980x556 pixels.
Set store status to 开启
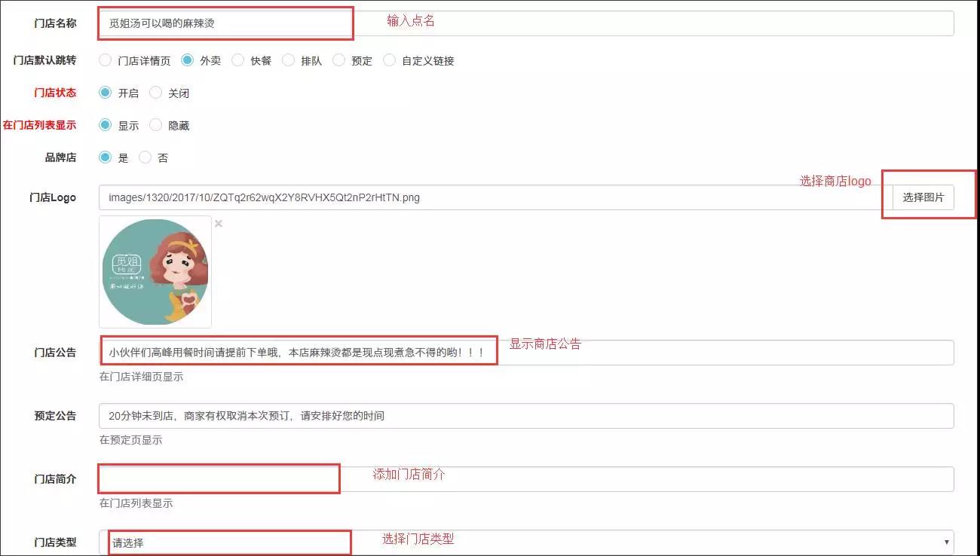point(106,93)
